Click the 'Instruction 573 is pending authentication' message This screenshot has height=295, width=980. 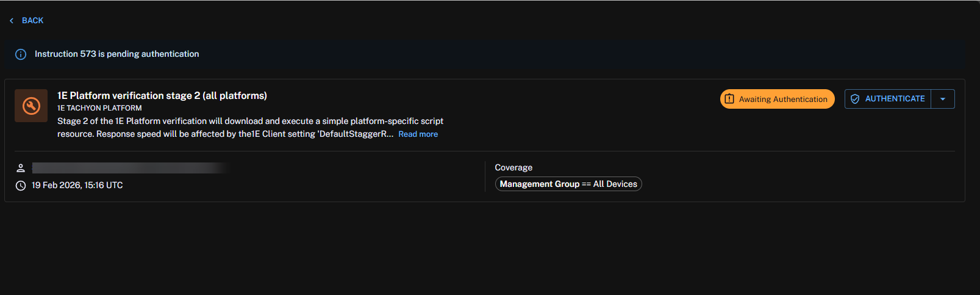pos(116,54)
